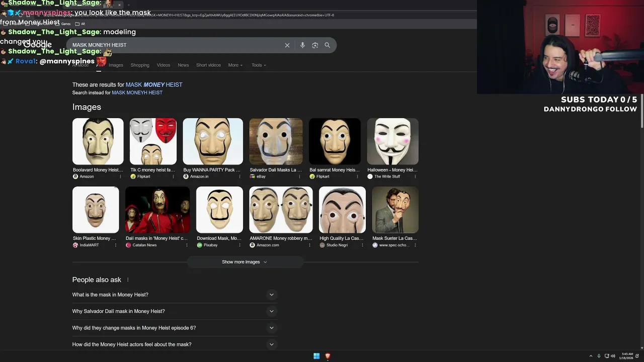Screen dimensions: 644x362
Task: Open three-dot menu for Studio Negri result
Action: [362, 245]
